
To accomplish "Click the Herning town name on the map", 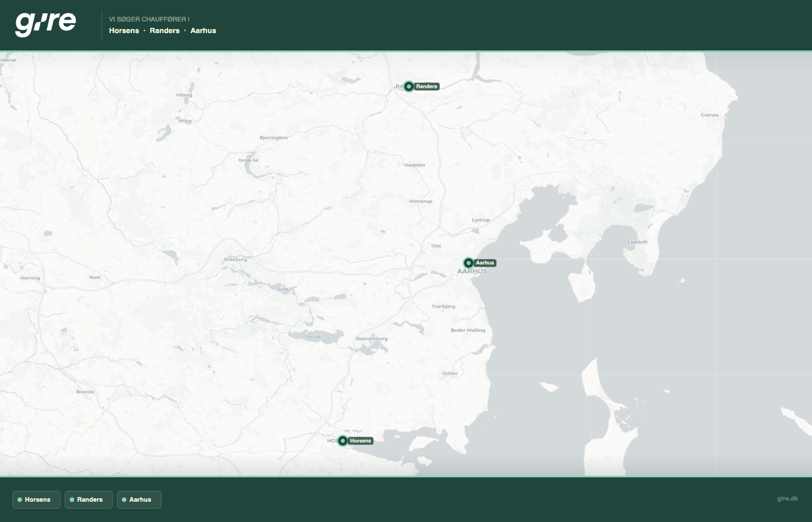I will (30, 278).
